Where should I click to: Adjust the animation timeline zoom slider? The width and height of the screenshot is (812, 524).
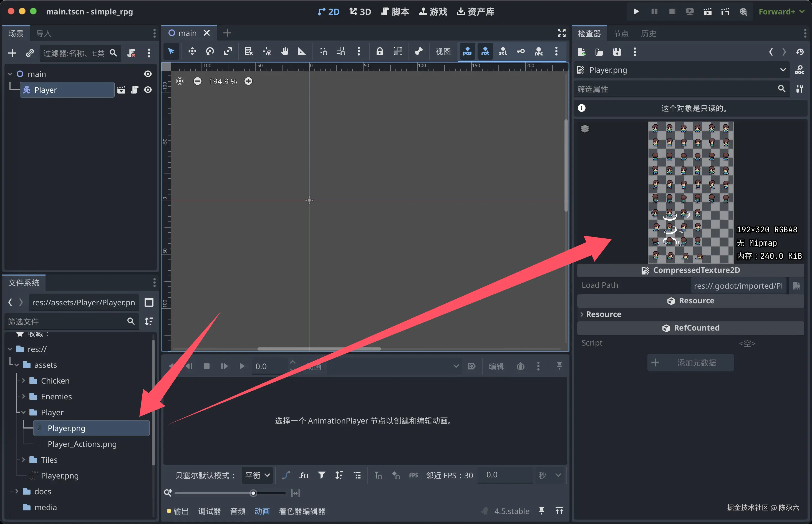[253, 493]
